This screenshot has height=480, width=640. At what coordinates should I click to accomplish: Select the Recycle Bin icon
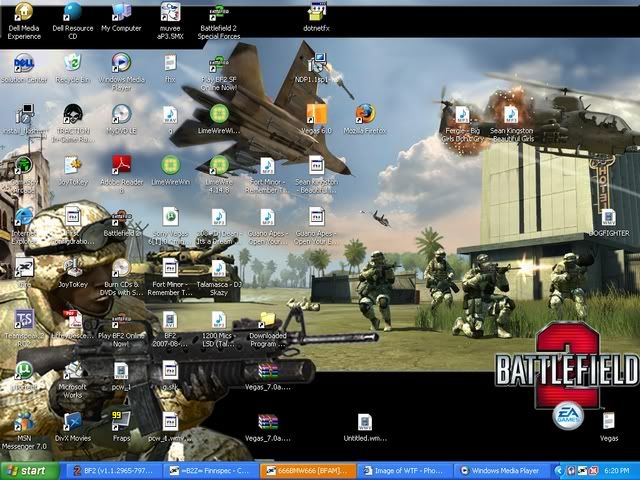pyautogui.click(x=73, y=69)
